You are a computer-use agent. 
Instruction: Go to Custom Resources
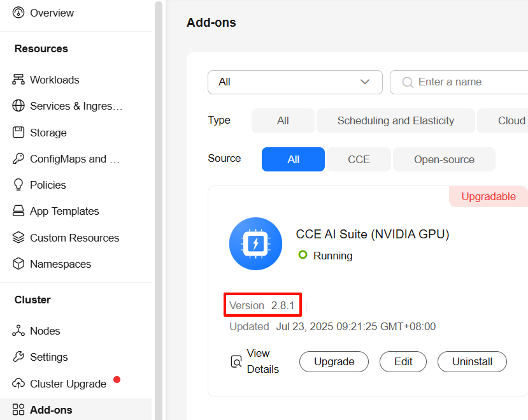click(x=76, y=238)
